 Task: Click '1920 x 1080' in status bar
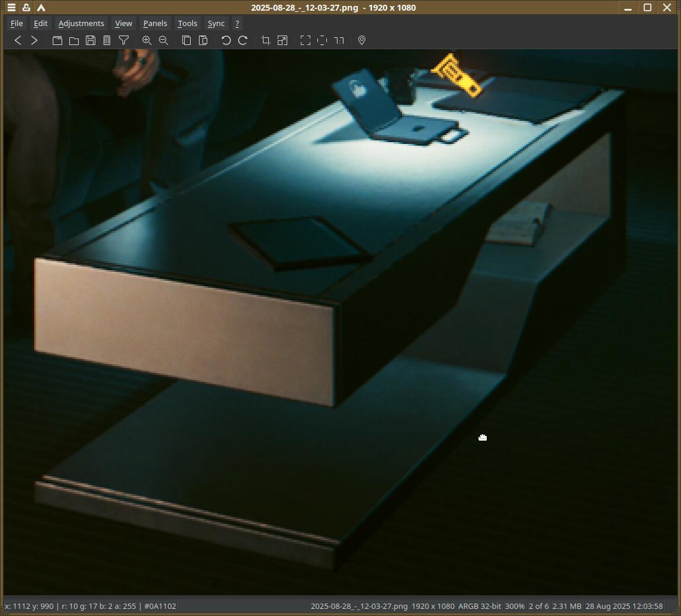pyautogui.click(x=433, y=606)
